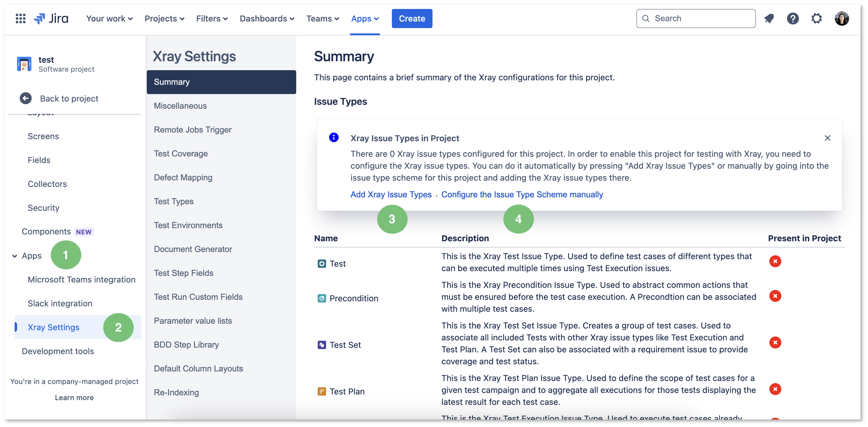Viewport: 868px width, 427px height.
Task: Click Add Xray Issue Types link
Action: pos(391,194)
